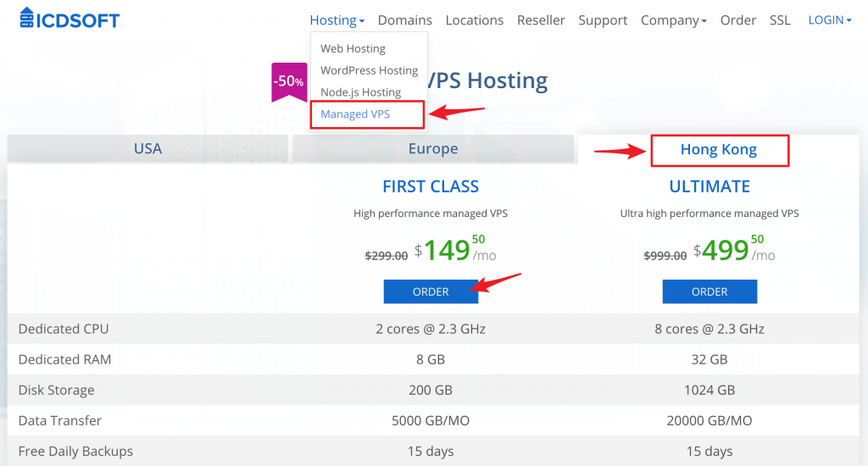868x466 pixels.
Task: Click the $499.50/mo price
Action: coord(734,250)
